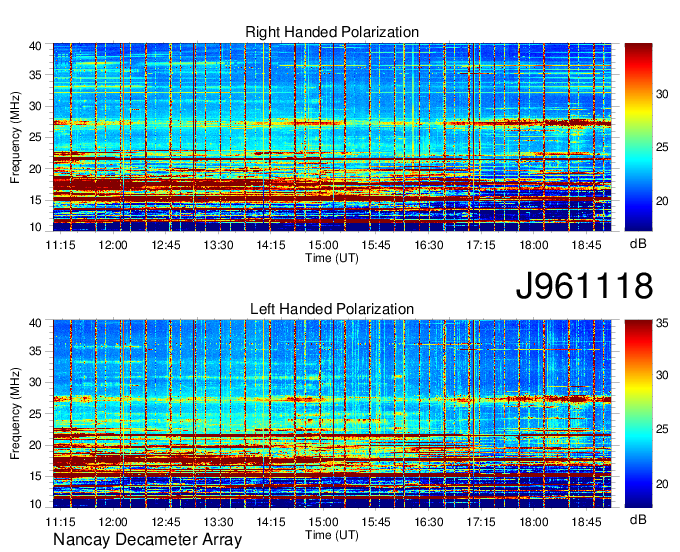Click the 35 tick on Left Handed colorbar

coord(662,323)
